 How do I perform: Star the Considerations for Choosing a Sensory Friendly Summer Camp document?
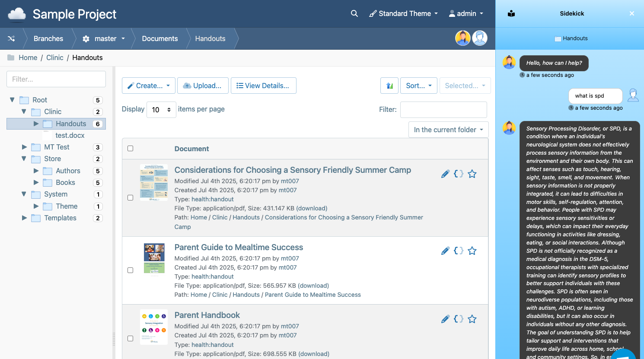472,174
